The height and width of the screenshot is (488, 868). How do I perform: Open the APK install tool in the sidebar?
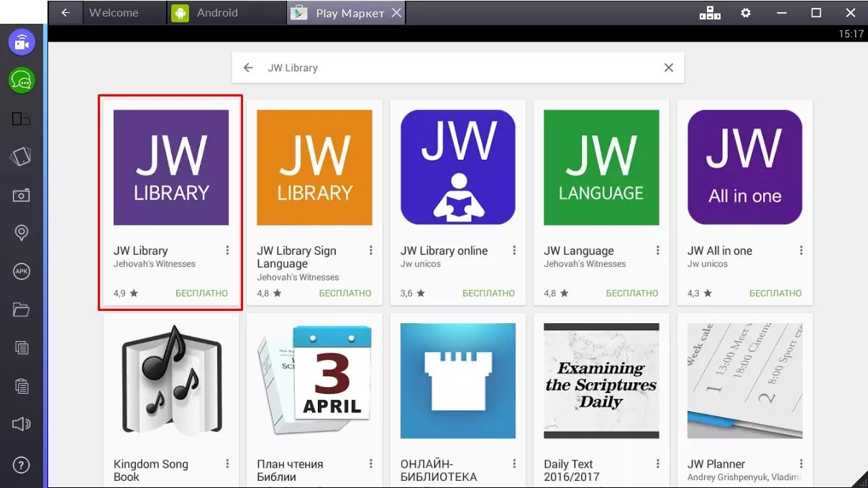(21, 271)
